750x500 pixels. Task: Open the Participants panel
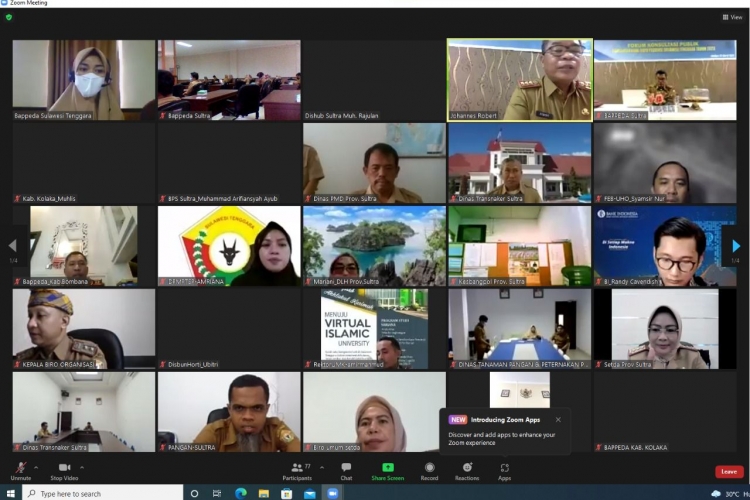pyautogui.click(x=297, y=470)
